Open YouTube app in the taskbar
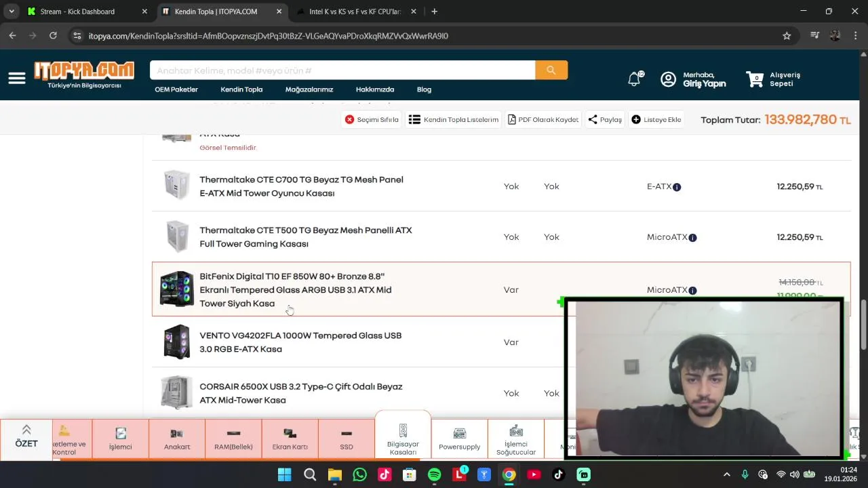This screenshot has width=868, height=488. point(534,474)
